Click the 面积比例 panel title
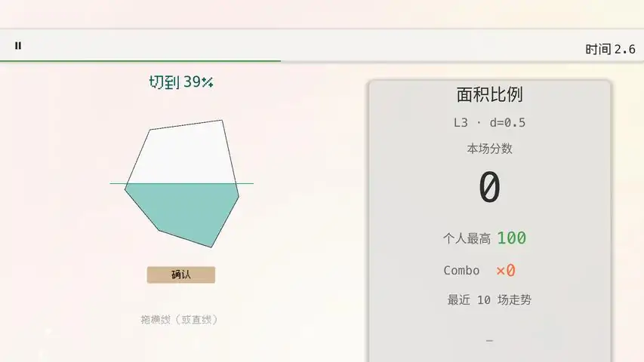This screenshot has width=644, height=362. point(489,94)
